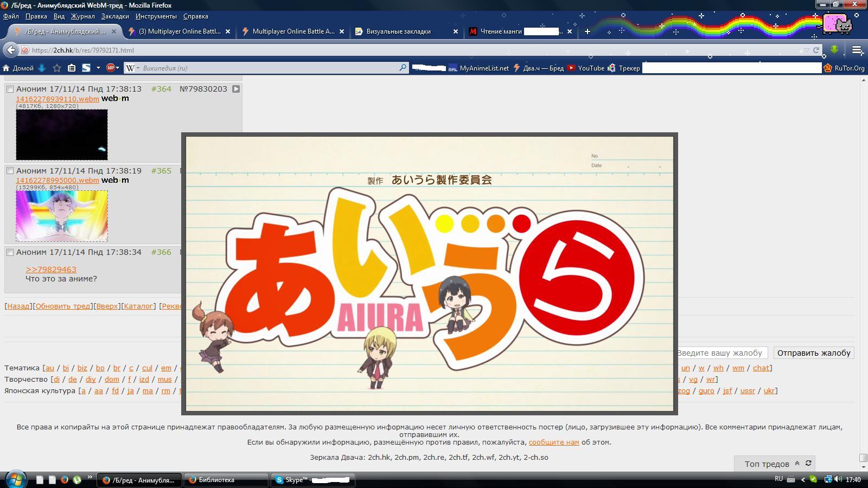Open Skype window from taskbar

[313, 480]
